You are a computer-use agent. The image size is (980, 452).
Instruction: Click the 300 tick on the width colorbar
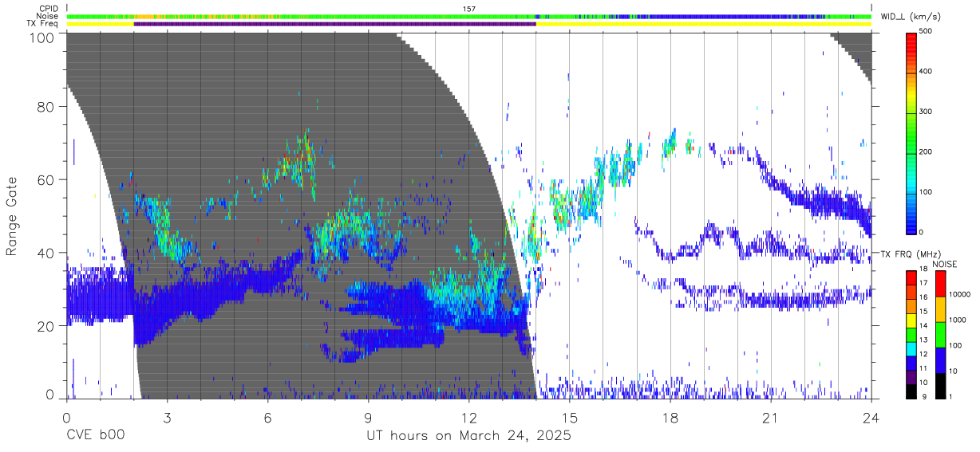pyautogui.click(x=925, y=112)
